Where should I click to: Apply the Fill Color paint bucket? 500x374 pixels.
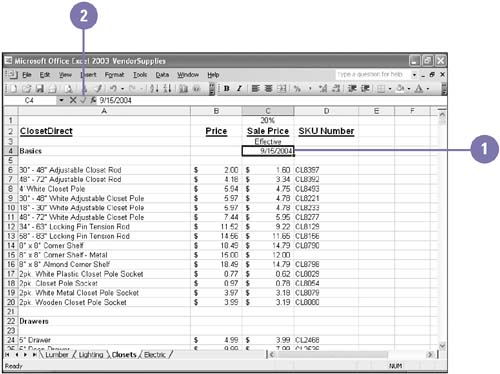coord(400,89)
